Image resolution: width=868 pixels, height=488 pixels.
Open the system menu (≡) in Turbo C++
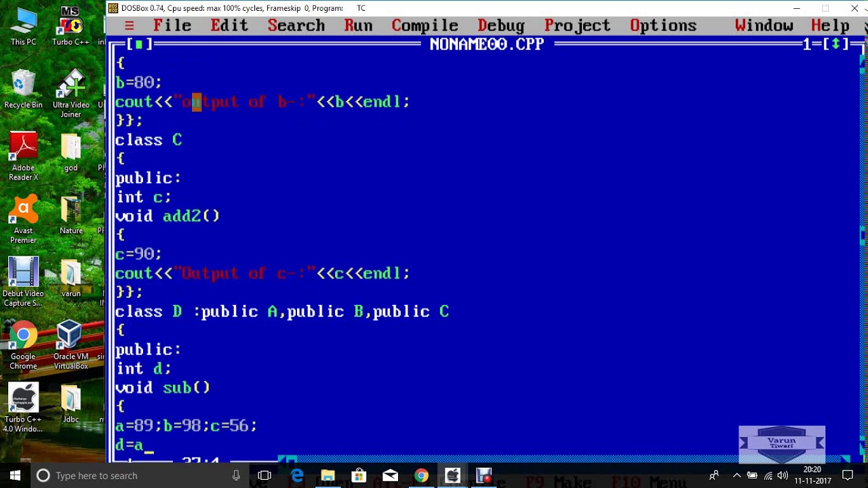click(129, 26)
